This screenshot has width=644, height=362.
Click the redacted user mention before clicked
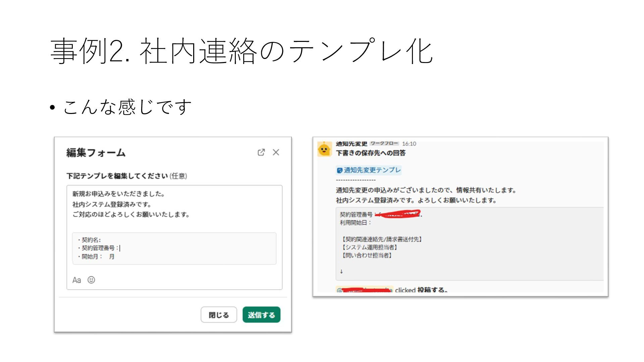click(364, 290)
